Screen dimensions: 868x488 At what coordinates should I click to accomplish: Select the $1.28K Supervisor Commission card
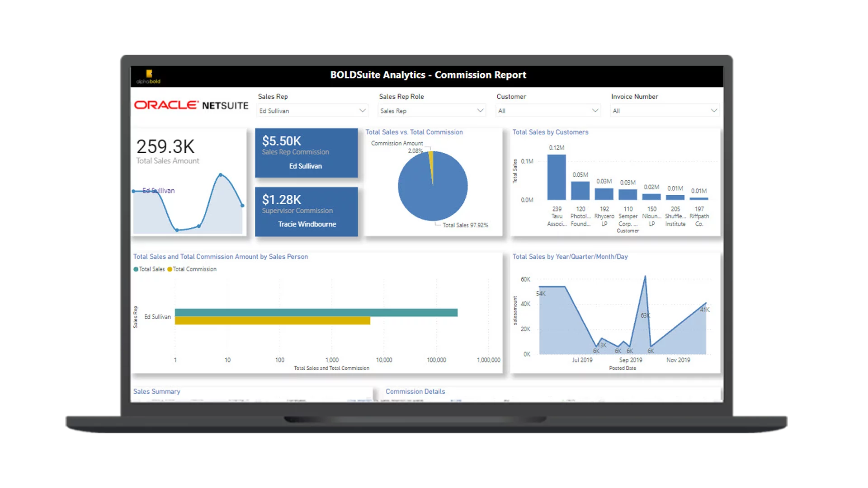[x=307, y=211]
